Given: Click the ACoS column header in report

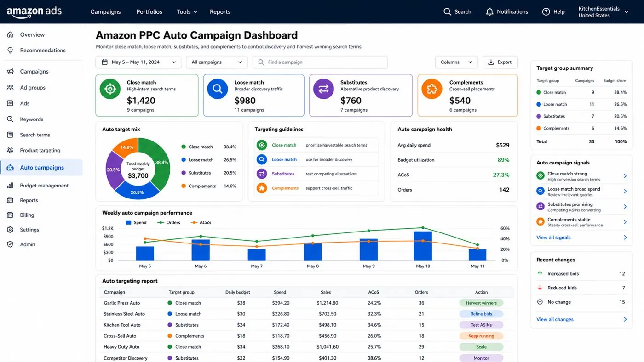Looking at the screenshot, I should point(374,292).
